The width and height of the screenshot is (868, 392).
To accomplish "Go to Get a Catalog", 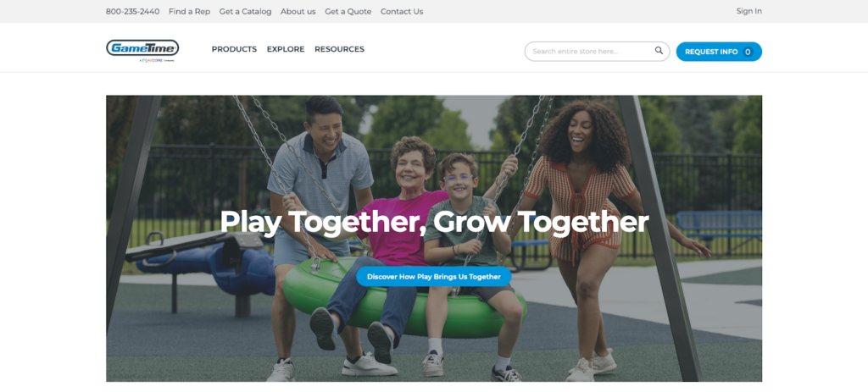I will (245, 12).
